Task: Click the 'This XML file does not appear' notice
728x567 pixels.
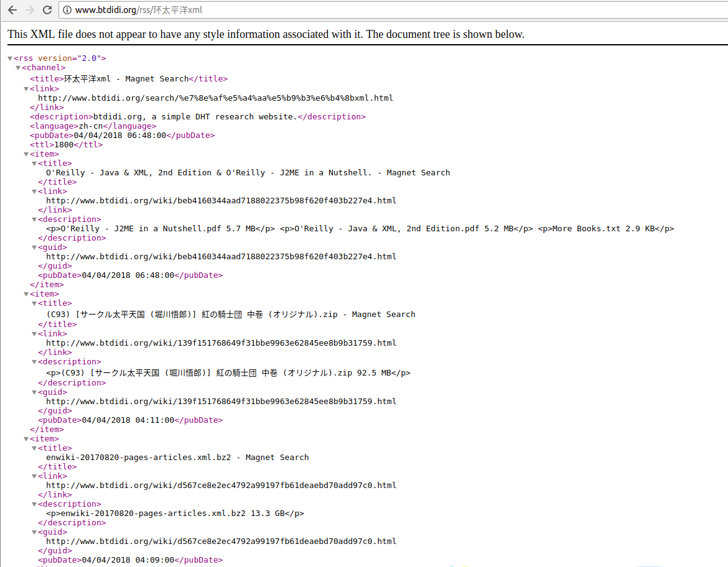Action: (266, 34)
